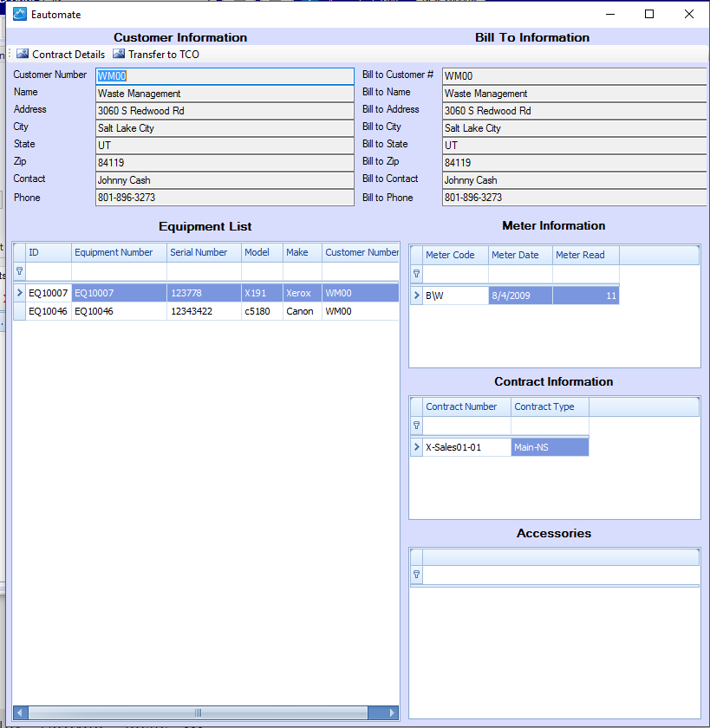710x728 pixels.
Task: Click the Bill to Address field
Action: (x=575, y=111)
